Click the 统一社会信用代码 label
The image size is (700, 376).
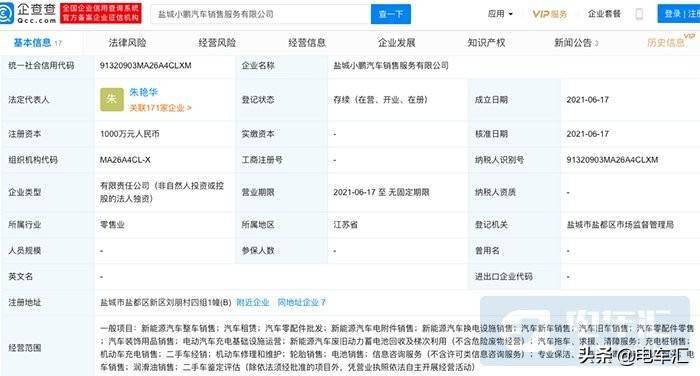point(41,66)
